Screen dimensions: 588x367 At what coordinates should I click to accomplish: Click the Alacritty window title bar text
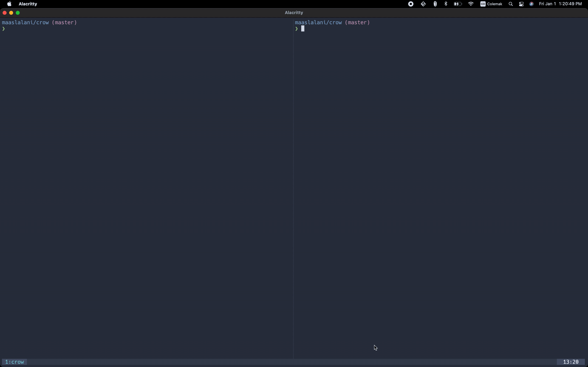pyautogui.click(x=294, y=13)
